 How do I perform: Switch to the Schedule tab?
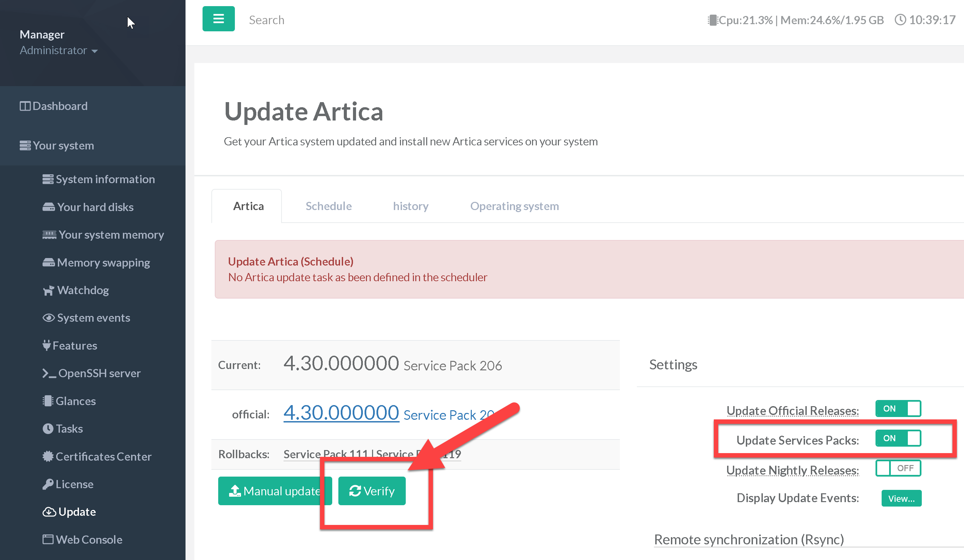click(328, 206)
